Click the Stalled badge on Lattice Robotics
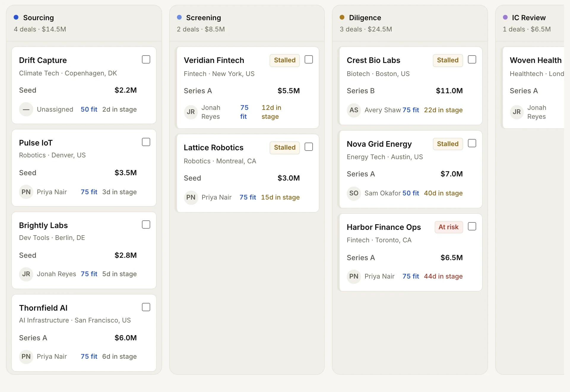 coord(285,148)
